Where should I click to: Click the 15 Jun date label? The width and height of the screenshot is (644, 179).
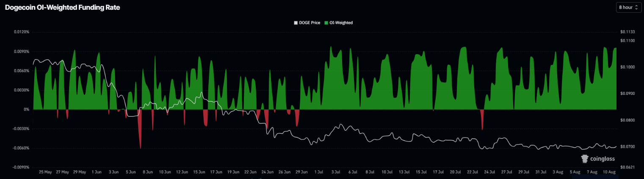(x=199, y=172)
